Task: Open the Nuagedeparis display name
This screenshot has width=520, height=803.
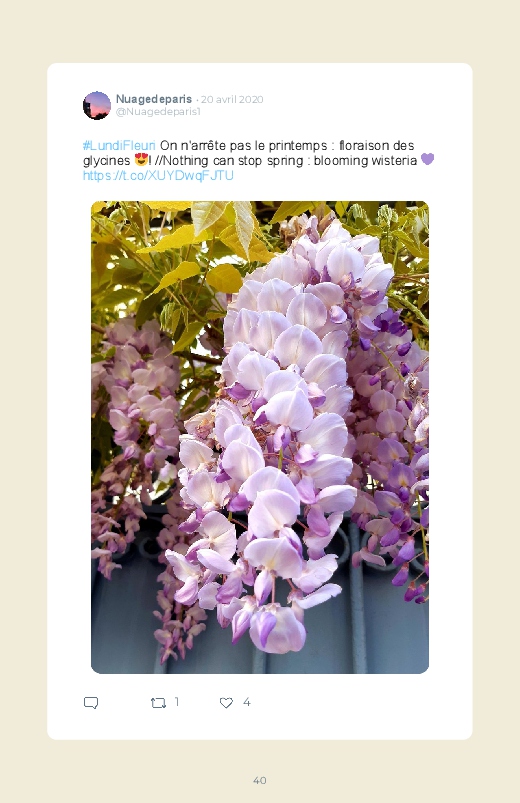Action: (154, 99)
